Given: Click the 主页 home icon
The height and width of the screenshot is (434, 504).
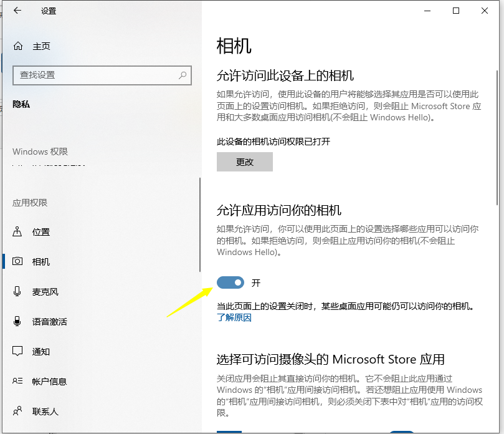Looking at the screenshot, I should pos(18,46).
